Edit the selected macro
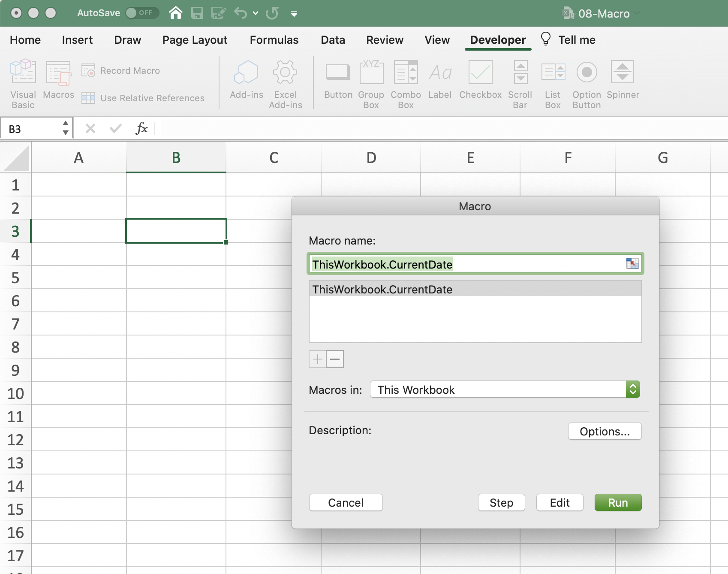Viewport: 728px width, 574px height. click(560, 502)
